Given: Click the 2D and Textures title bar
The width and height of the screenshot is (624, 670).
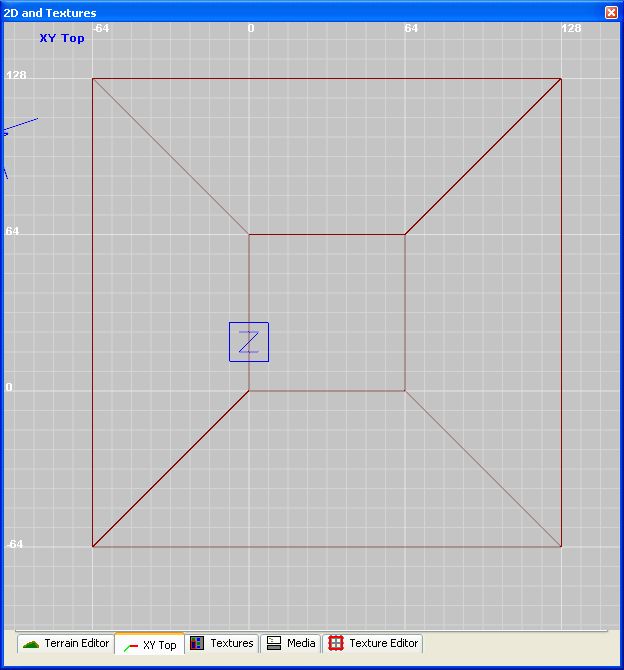Looking at the screenshot, I should [x=300, y=12].
